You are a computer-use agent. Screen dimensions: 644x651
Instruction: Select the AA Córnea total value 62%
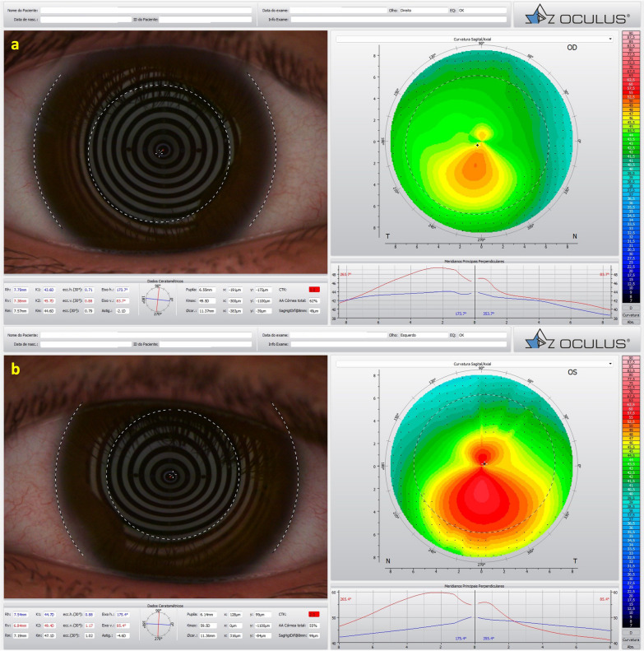pyautogui.click(x=313, y=300)
